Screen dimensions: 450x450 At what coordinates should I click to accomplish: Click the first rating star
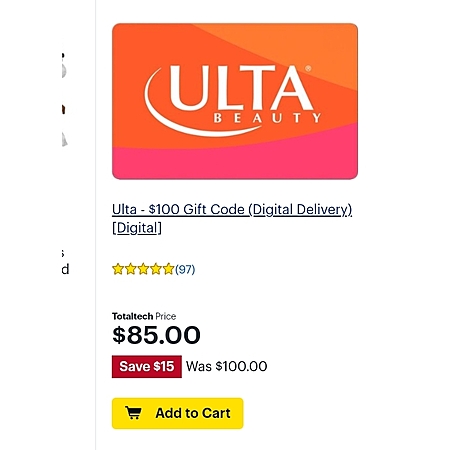[x=118, y=269]
